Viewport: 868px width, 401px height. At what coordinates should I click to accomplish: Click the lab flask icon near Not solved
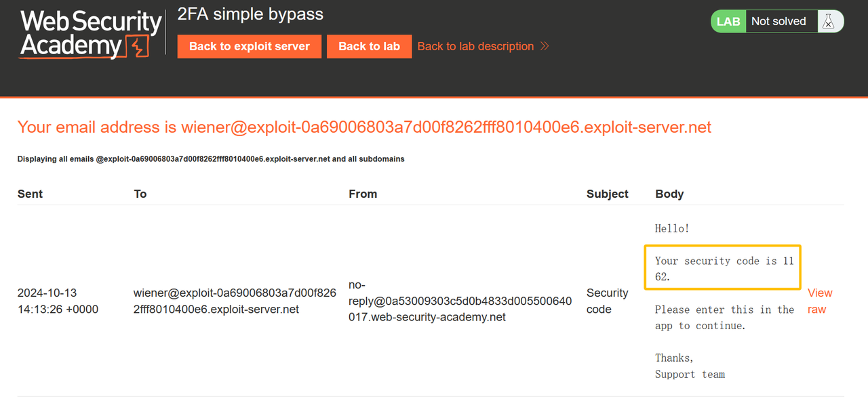point(829,21)
